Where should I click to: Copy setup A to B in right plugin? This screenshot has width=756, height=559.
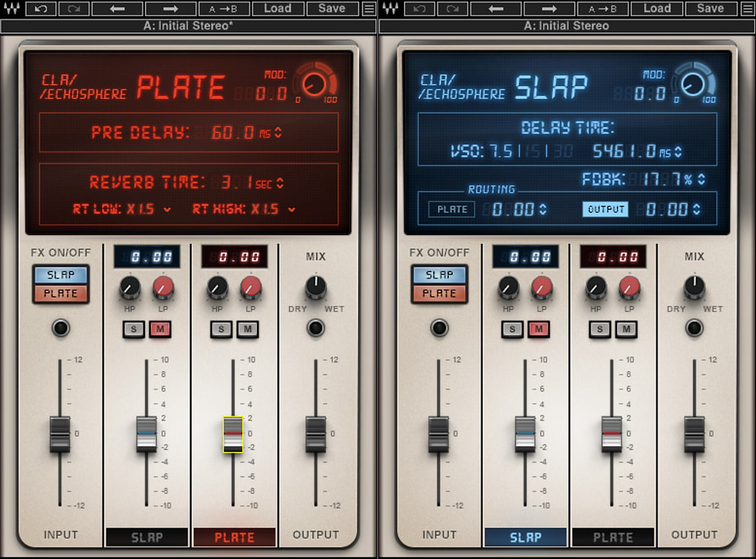(x=602, y=8)
